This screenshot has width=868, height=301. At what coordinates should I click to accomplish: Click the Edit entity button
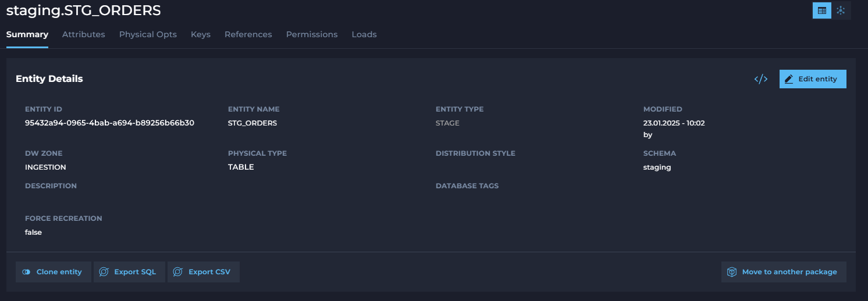(813, 79)
